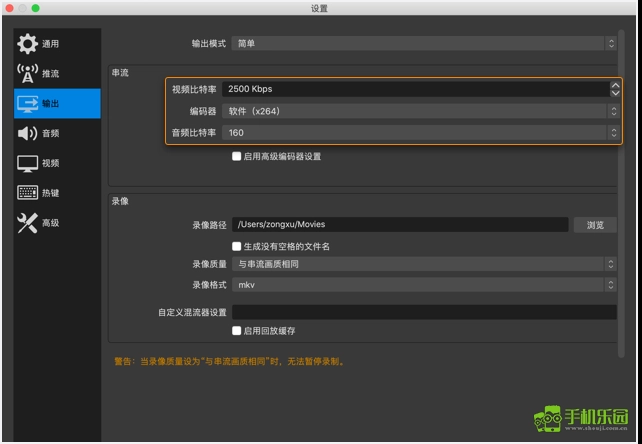This screenshot has width=642, height=444.
Task: Expand the 输出模式 dropdown showing 简单
Action: pos(424,44)
